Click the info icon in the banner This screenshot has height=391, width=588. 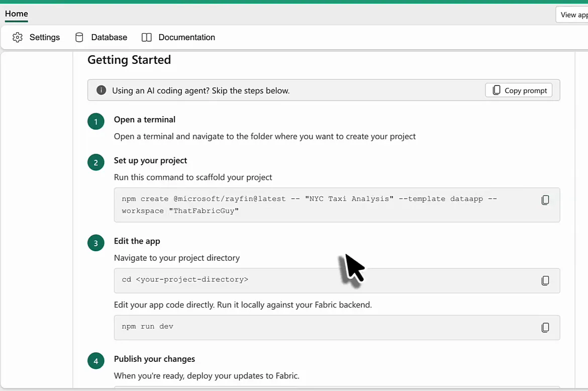point(101,90)
